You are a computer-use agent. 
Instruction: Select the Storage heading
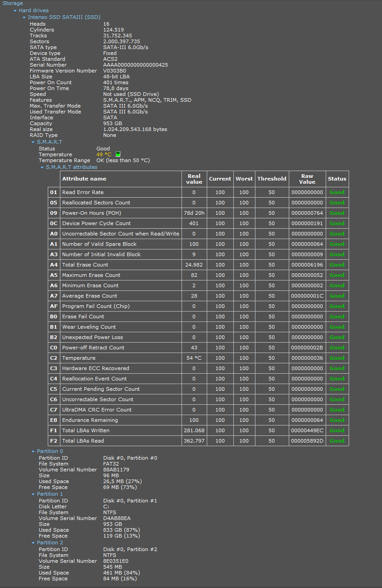(13, 3)
